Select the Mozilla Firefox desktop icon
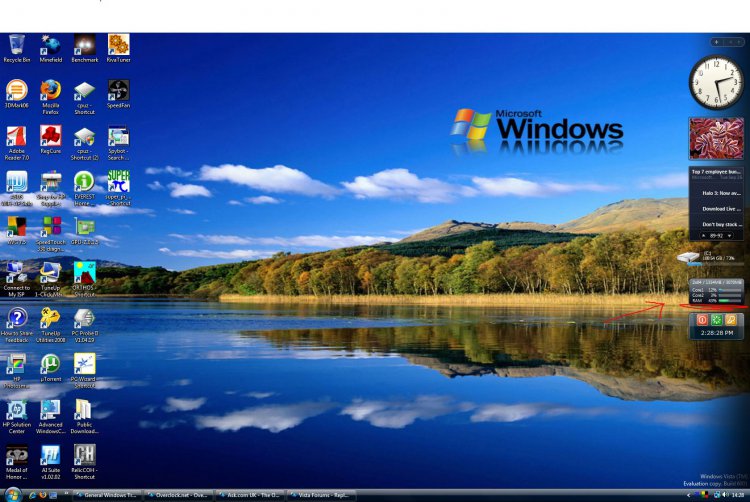 click(x=51, y=97)
